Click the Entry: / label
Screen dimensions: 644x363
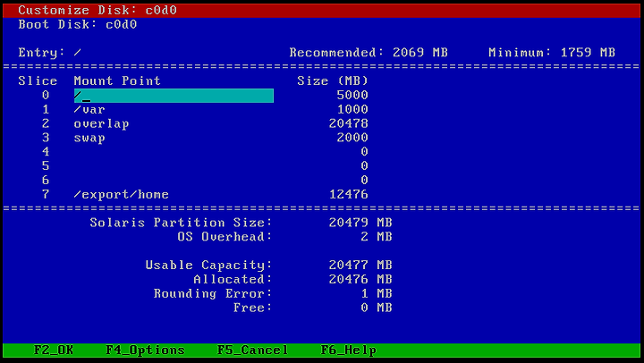[x=50, y=53]
